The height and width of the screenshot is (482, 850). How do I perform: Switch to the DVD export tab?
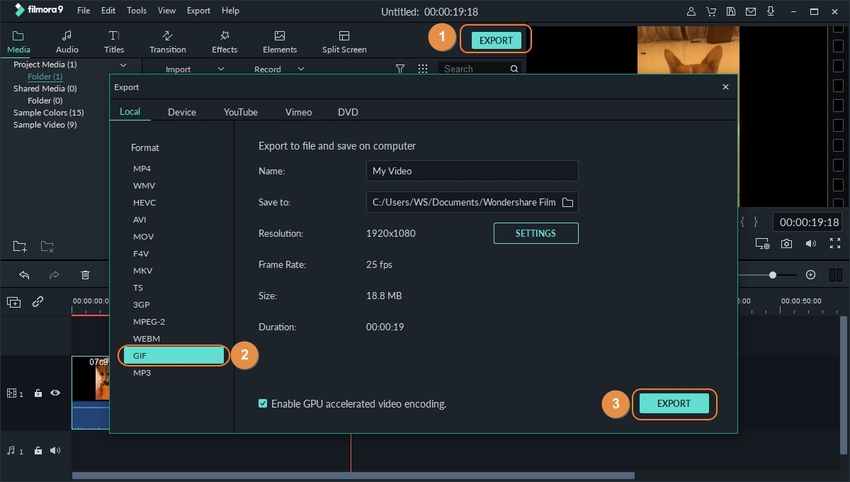point(348,112)
